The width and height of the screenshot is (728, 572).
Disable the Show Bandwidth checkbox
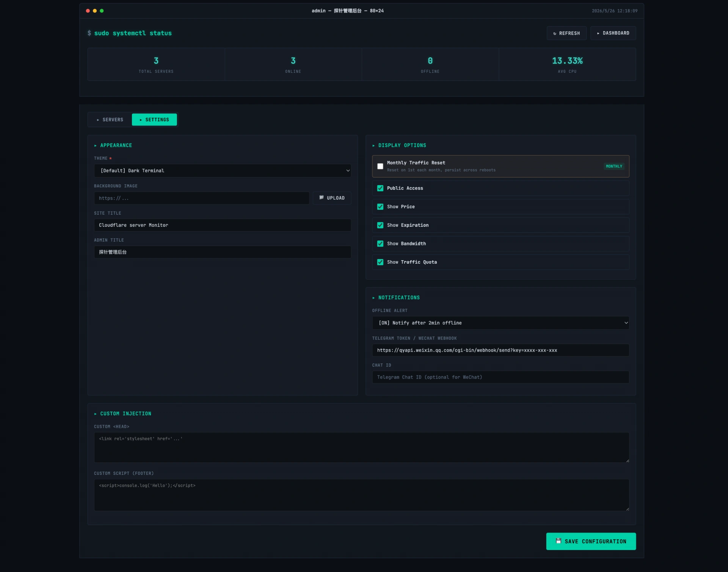tap(380, 244)
